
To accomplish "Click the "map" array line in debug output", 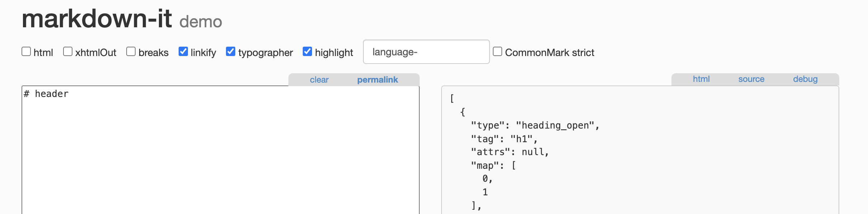I will pos(494,166).
